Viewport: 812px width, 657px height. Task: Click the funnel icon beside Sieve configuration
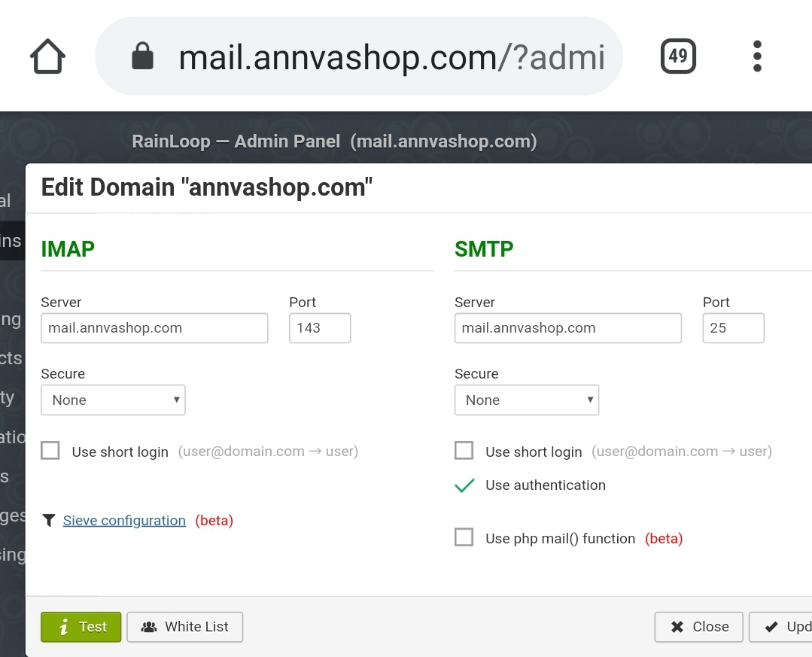coord(49,519)
